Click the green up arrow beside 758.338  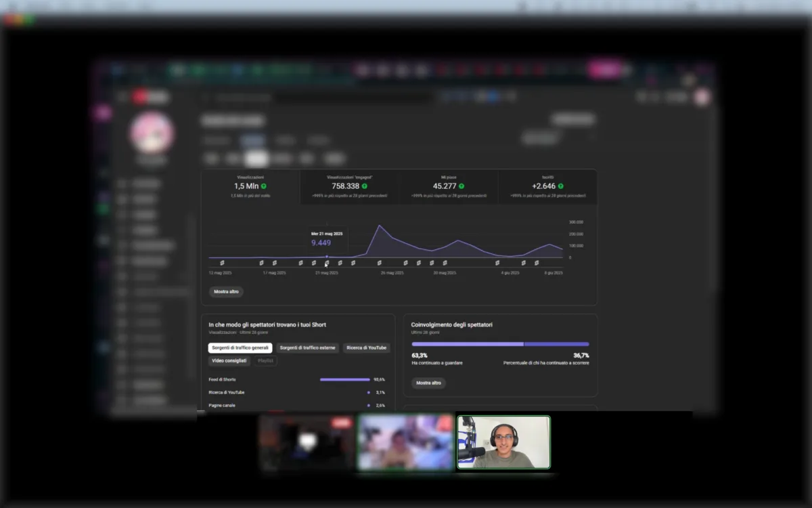coord(365,186)
